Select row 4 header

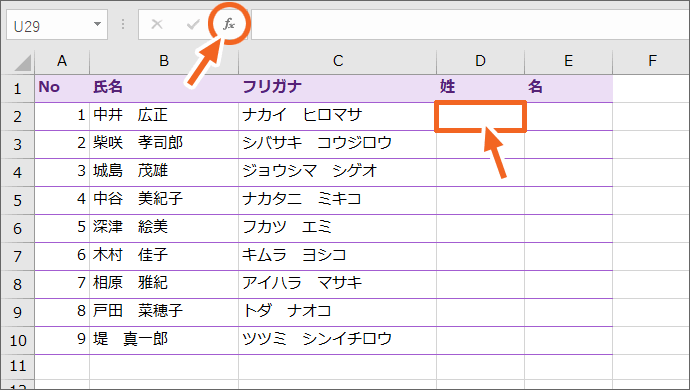tap(18, 173)
